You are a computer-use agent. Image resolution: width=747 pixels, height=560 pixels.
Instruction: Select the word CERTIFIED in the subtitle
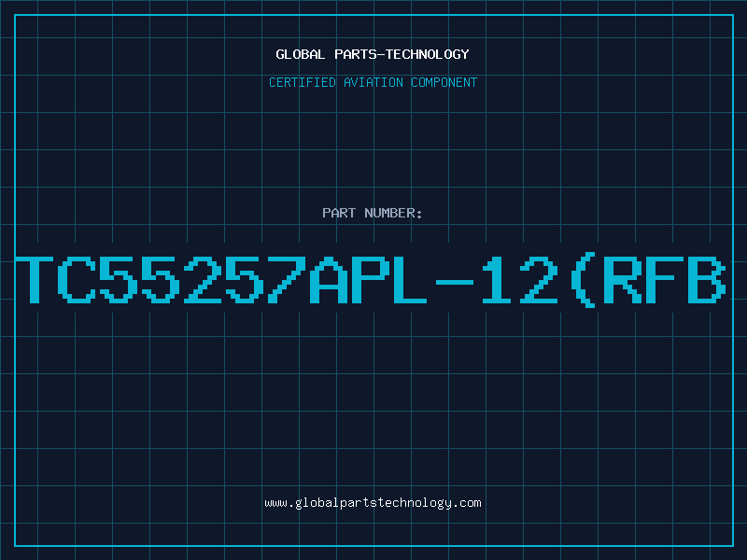[x=303, y=82]
